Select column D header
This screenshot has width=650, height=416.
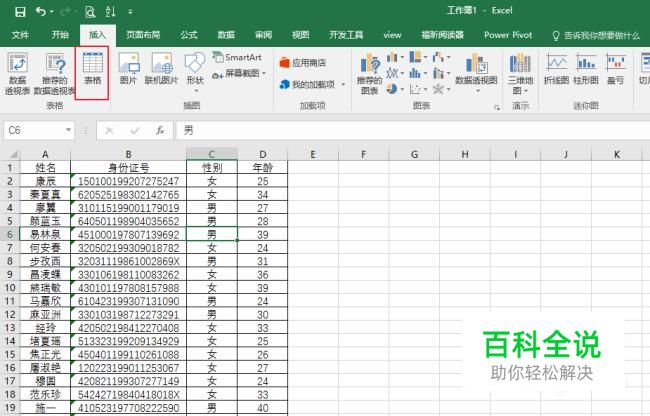pos(262,155)
